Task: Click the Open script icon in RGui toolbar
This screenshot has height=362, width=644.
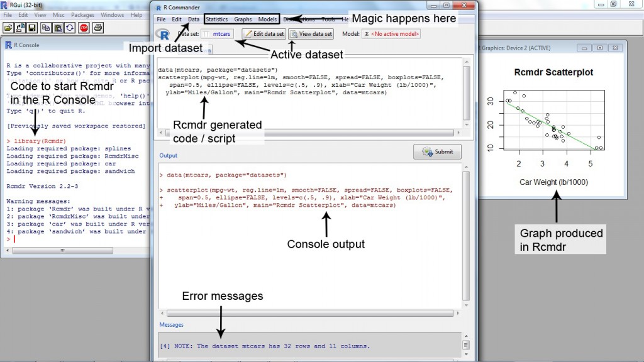Action: [8, 28]
